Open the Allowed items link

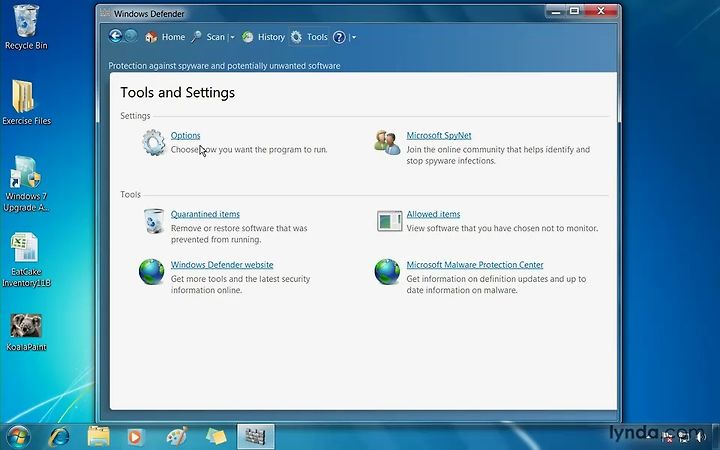pos(433,214)
